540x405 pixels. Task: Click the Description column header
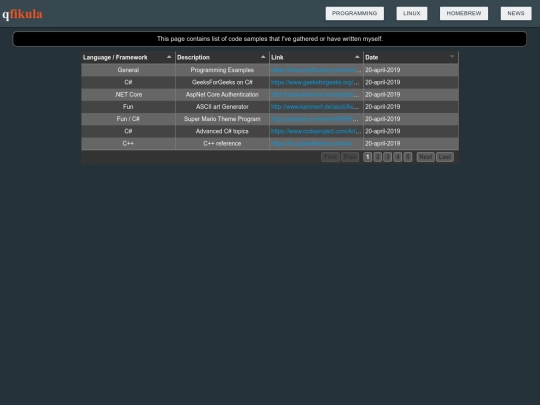[x=222, y=58]
